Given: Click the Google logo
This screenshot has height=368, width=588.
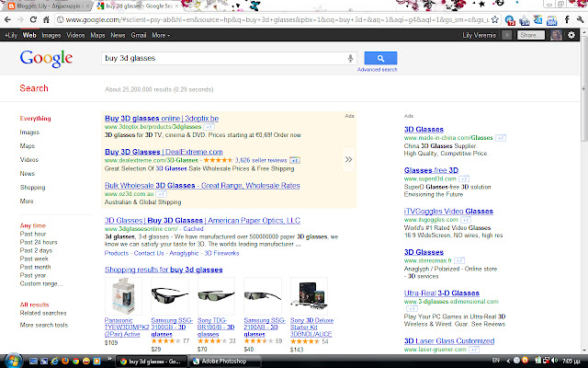Looking at the screenshot, I should (x=46, y=59).
